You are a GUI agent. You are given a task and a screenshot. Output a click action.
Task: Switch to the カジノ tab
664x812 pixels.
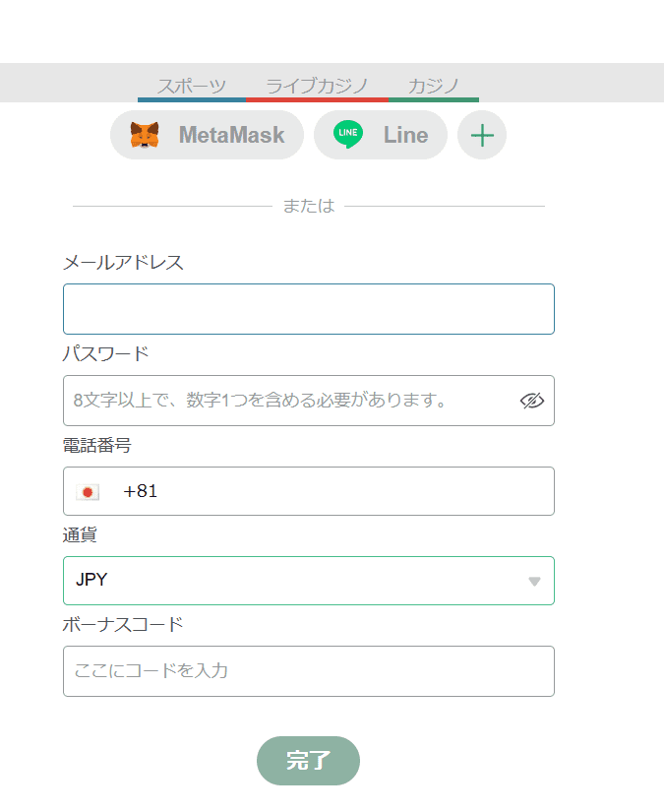point(434,87)
